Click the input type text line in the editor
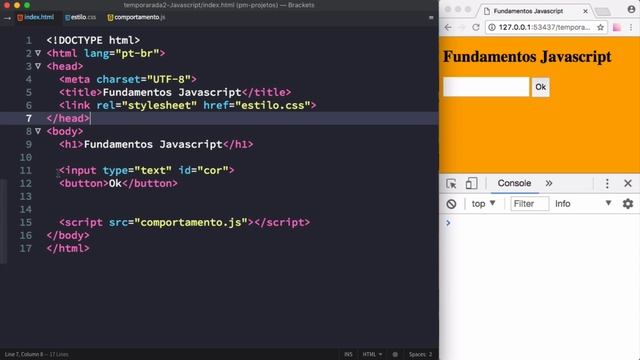Viewport: 640px width, 360px height. coord(147,170)
